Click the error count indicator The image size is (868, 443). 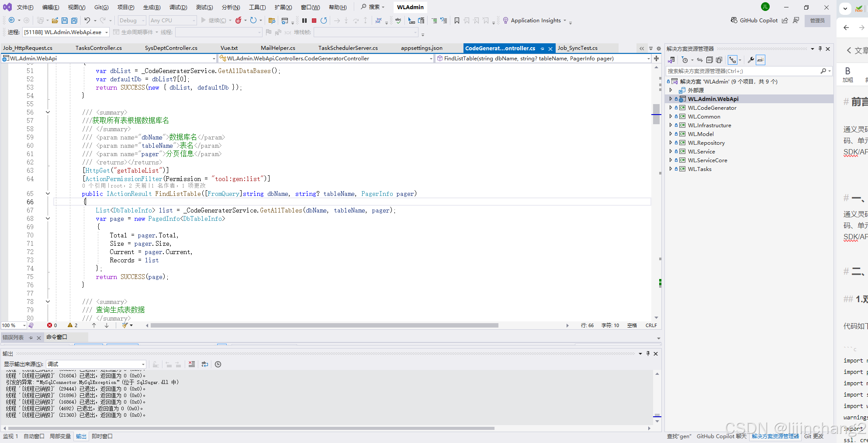(52, 325)
